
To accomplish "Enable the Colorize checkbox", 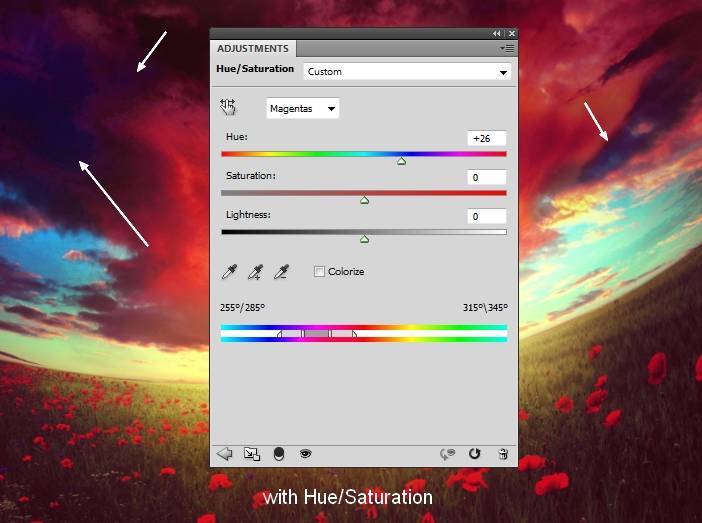I will pyautogui.click(x=319, y=271).
